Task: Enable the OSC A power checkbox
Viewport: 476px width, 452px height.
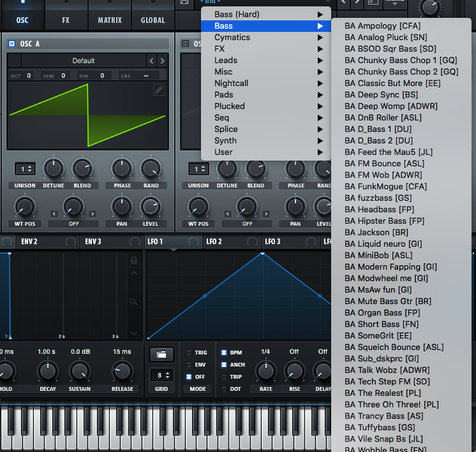Action: [x=12, y=44]
